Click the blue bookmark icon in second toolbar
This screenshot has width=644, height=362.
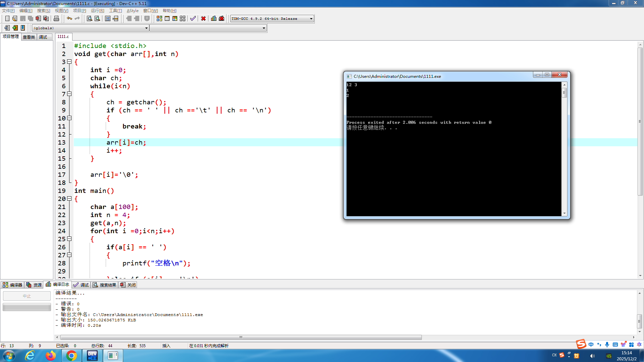(x=23, y=28)
